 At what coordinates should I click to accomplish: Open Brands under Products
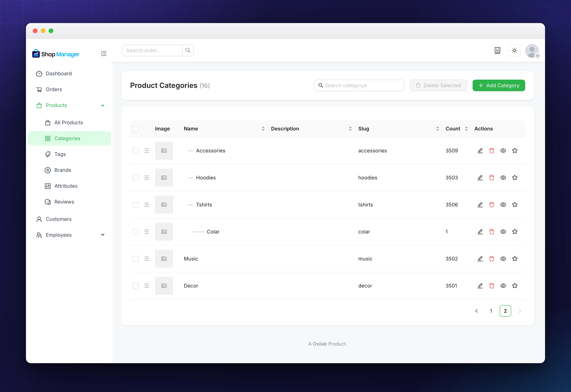coord(69,170)
